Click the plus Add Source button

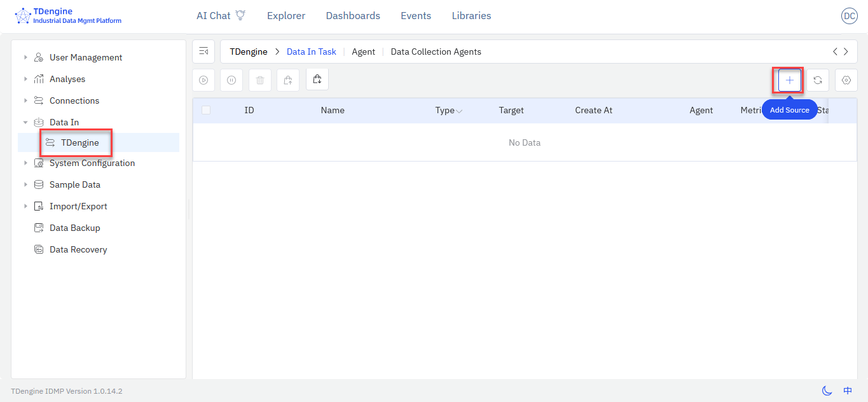[789, 80]
